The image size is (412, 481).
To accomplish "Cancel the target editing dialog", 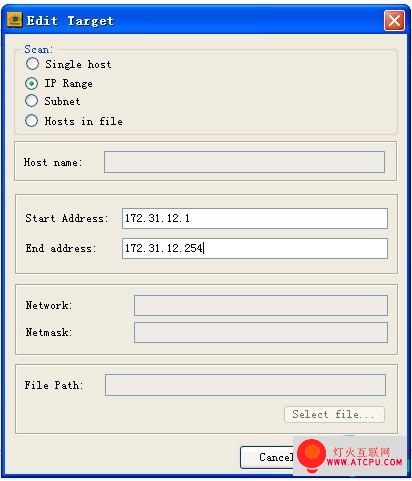I will (x=267, y=457).
